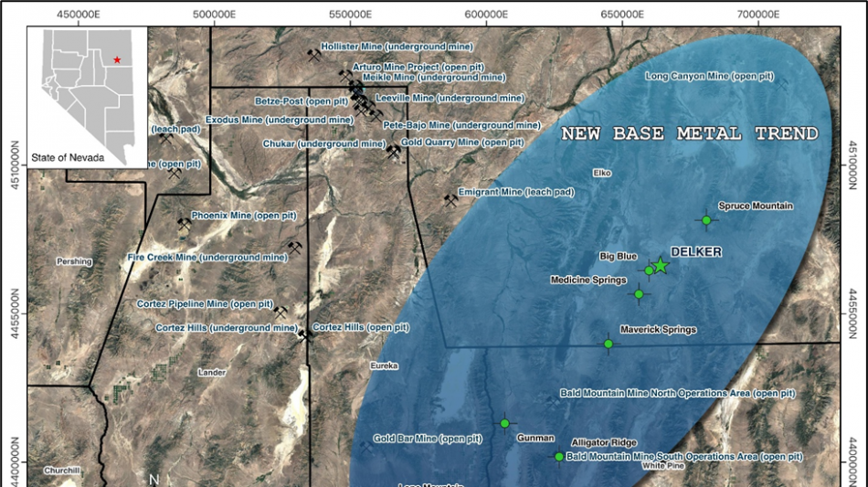Select the Emigrant Mine pickaxe icon
Screen dimensions: 868x487
coord(450,199)
